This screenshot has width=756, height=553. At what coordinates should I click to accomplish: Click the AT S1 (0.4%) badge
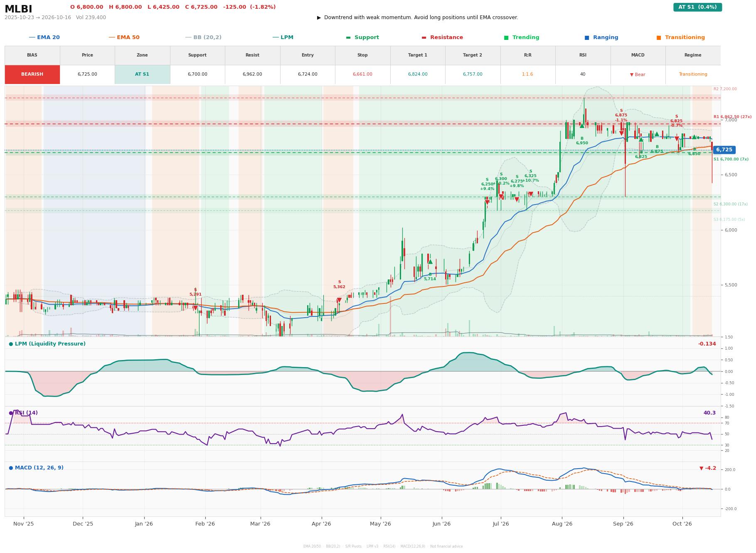(x=697, y=7)
